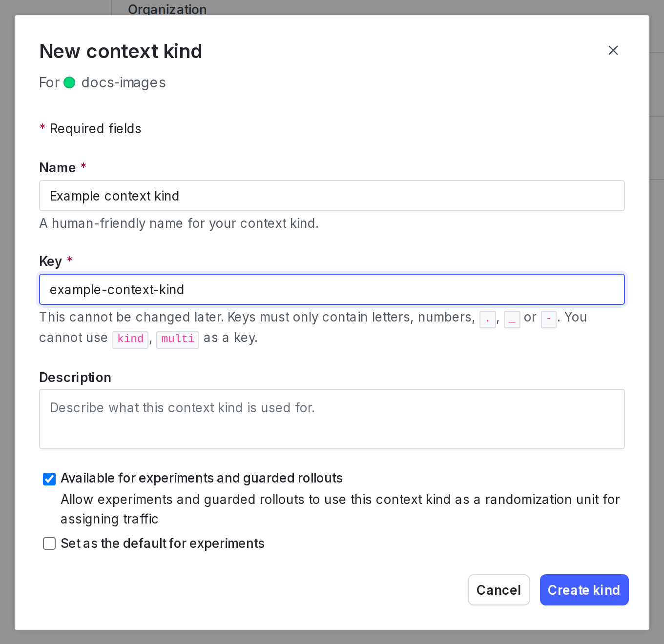Click Cancel to dismiss the dialog
664x644 pixels.
[x=498, y=590]
